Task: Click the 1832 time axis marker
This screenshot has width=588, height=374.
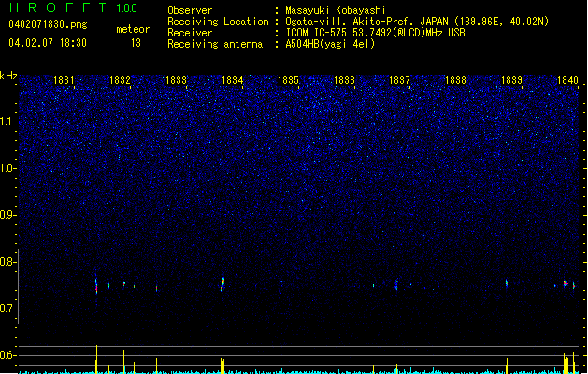Action: click(x=120, y=80)
